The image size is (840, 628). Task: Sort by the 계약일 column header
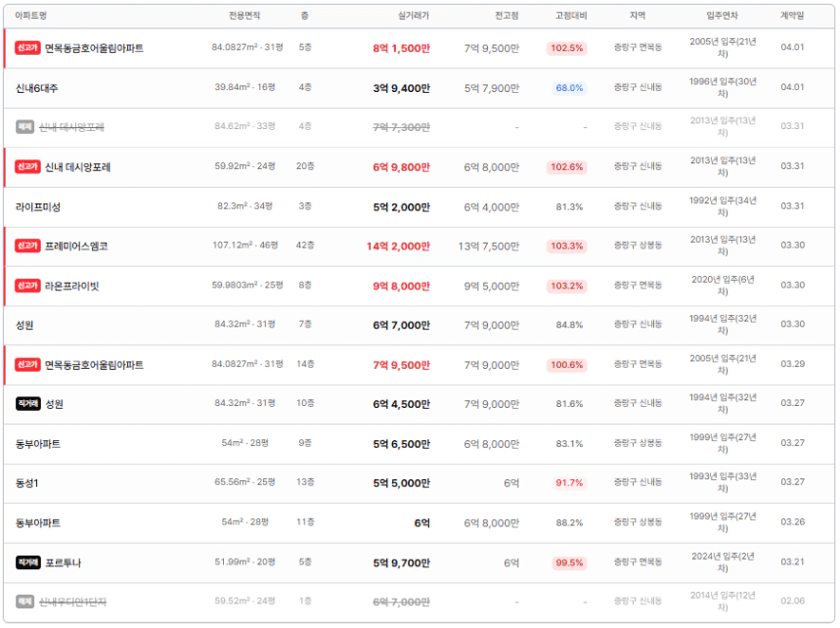coord(792,16)
